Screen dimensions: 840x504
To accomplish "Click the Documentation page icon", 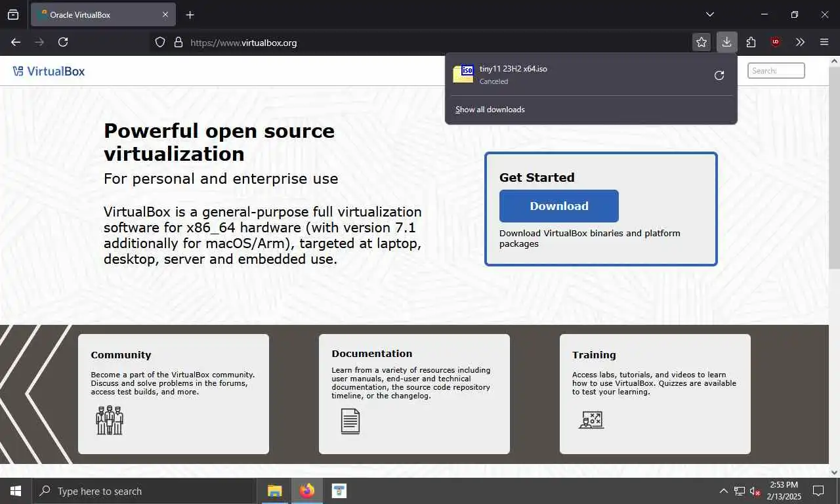I will [x=350, y=421].
